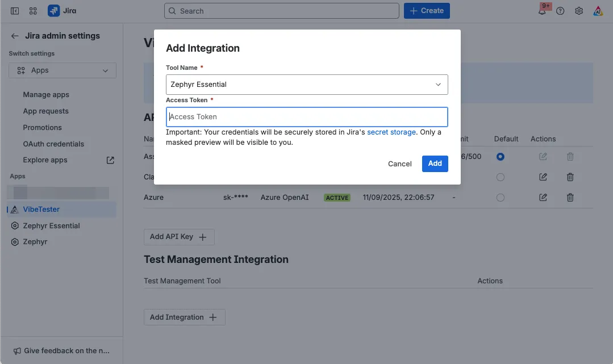Expand the Tool Name Zephyr Essential dropdown
Image resolution: width=613 pixels, height=364 pixels.
click(307, 85)
